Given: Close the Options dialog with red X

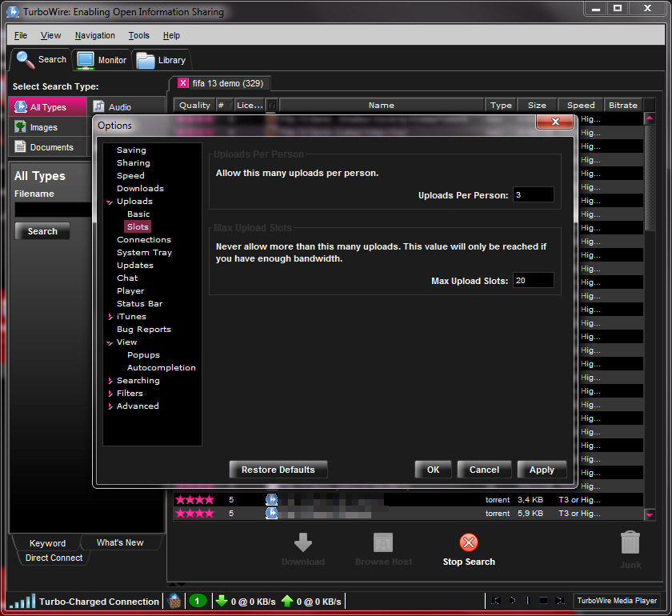Looking at the screenshot, I should [x=554, y=122].
